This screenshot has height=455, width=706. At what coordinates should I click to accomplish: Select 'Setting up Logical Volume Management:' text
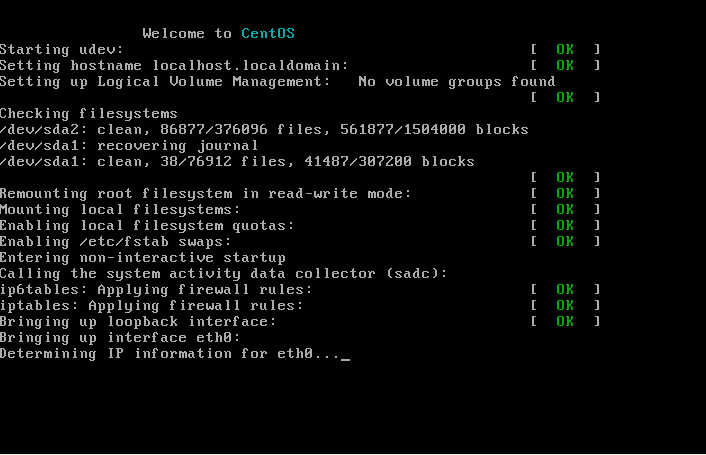165,82
